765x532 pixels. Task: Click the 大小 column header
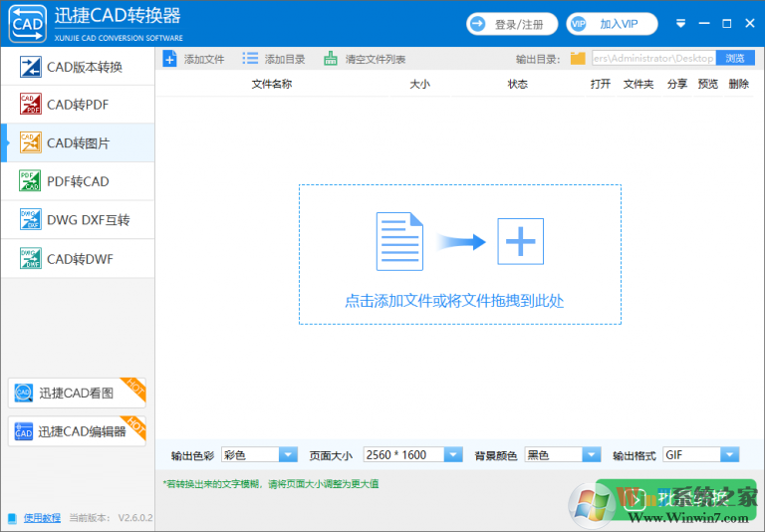click(x=419, y=85)
